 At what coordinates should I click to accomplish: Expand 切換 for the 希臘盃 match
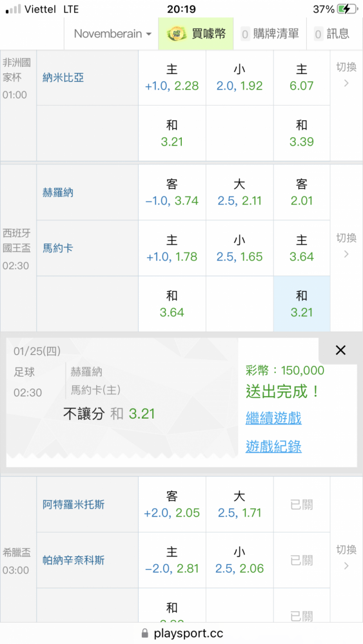346,557
